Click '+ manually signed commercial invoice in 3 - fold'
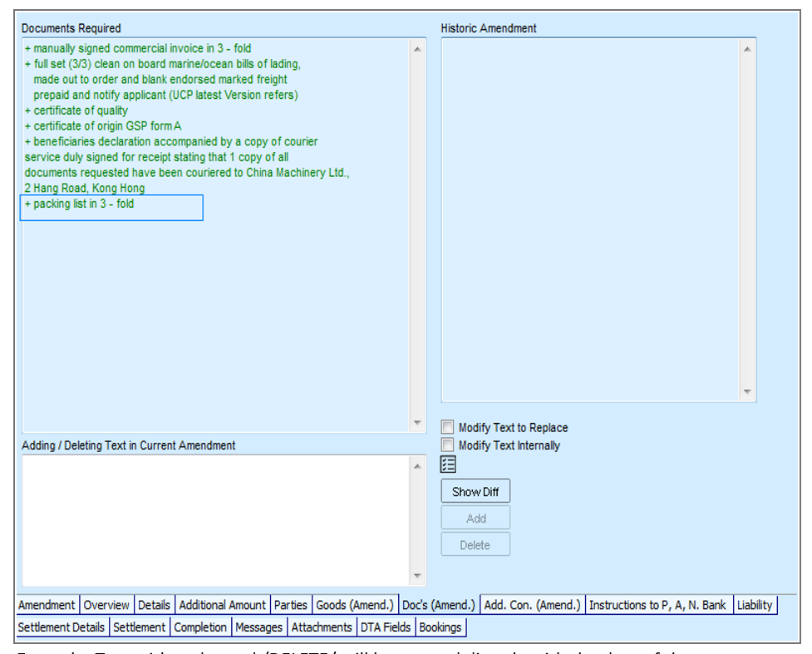The image size is (812, 654). pyautogui.click(x=138, y=48)
